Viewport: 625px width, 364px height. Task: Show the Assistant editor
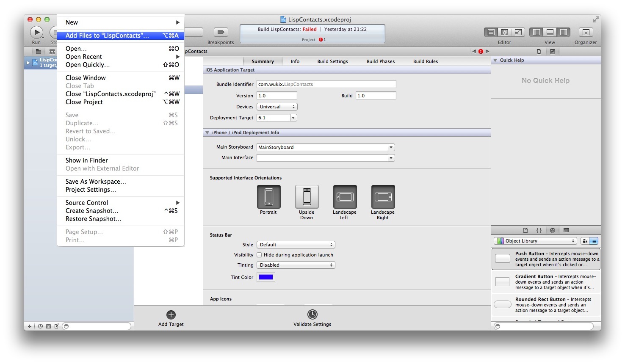pyautogui.click(x=505, y=32)
